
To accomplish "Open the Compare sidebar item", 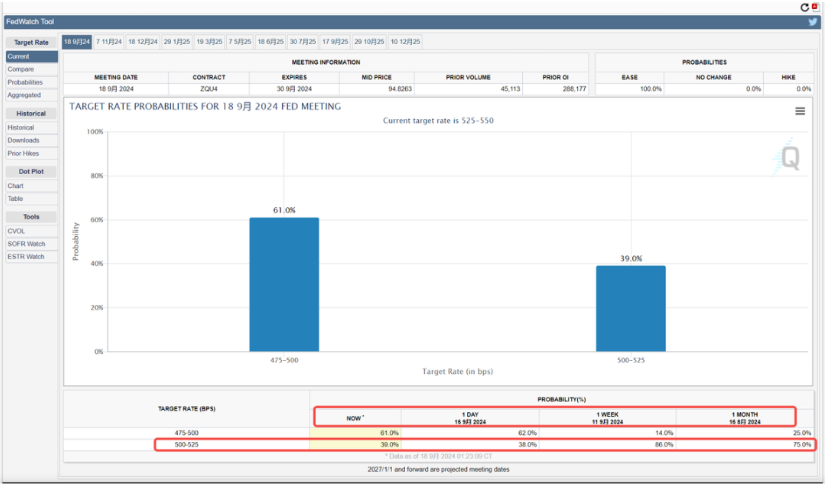I will coord(32,70).
